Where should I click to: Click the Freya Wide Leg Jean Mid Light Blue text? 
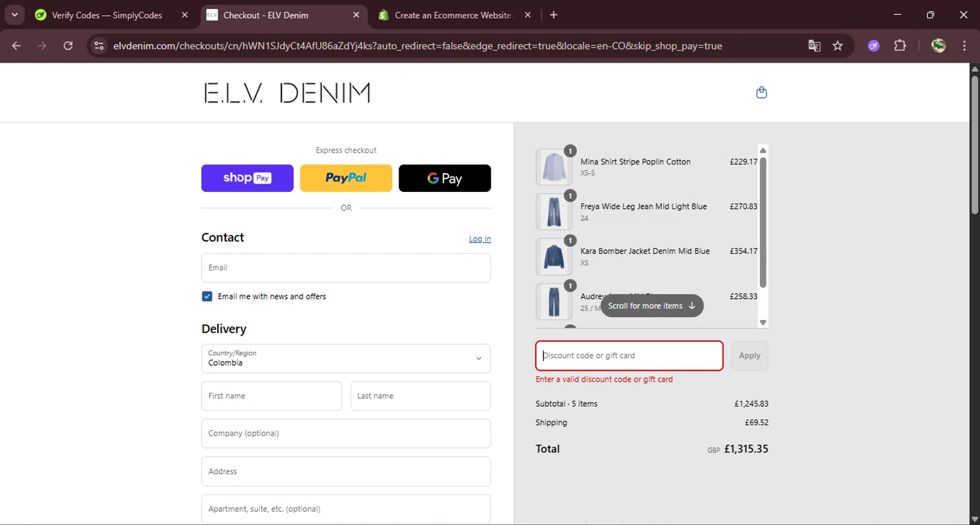(x=644, y=206)
